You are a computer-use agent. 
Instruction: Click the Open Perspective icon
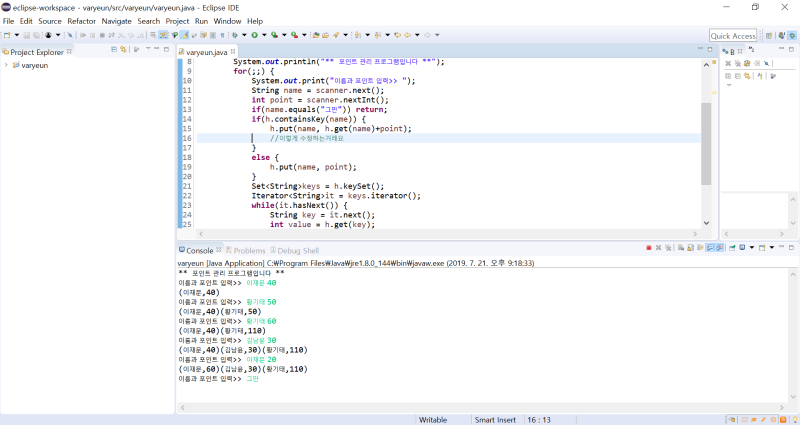point(769,35)
